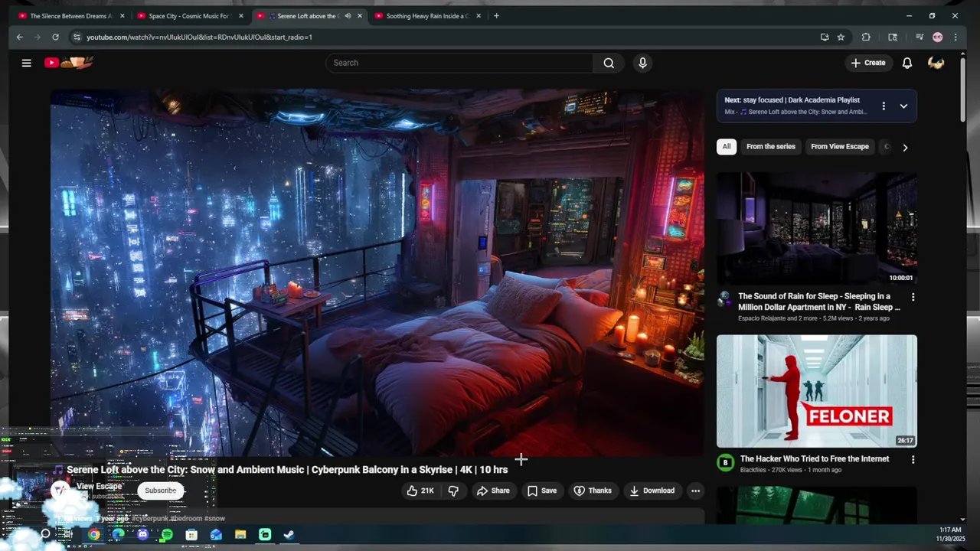
Task: Open Chrome media controls icon
Action: click(920, 37)
